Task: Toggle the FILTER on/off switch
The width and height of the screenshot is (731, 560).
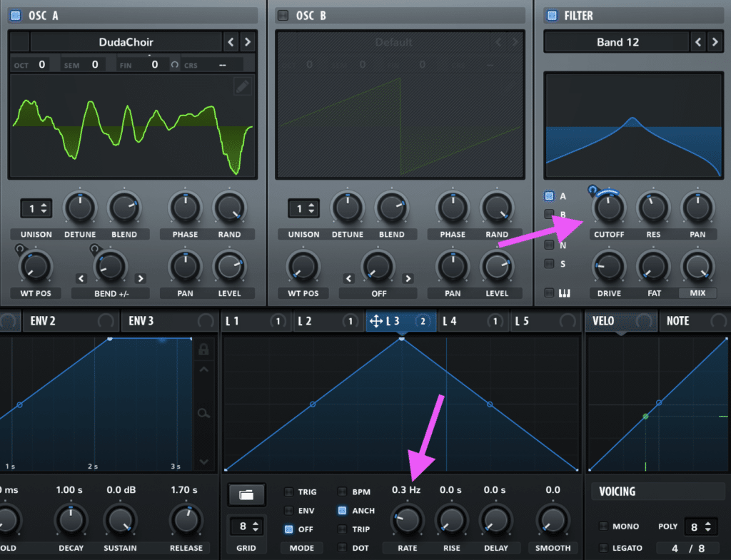Action: [551, 15]
